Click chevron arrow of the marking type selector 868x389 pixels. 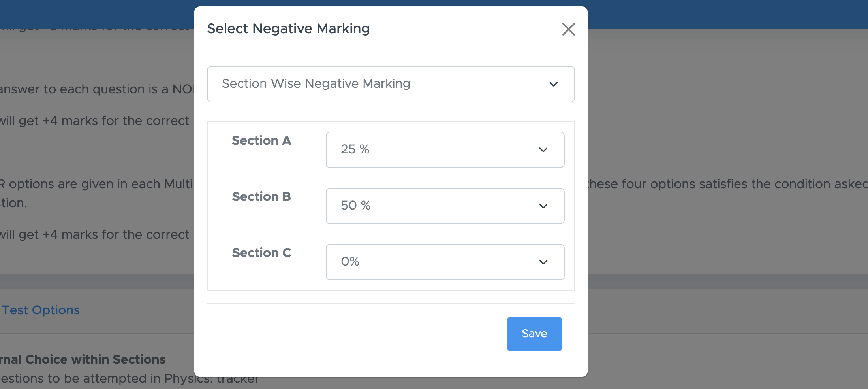click(x=553, y=84)
